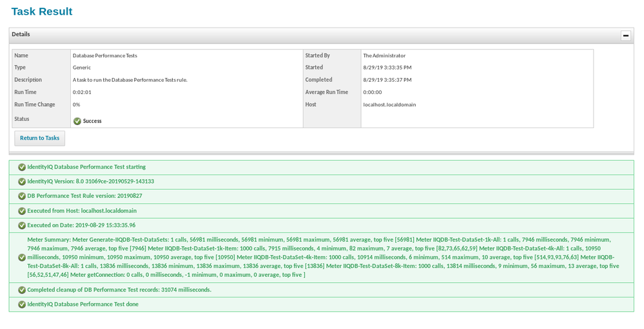
Task: Select the Meter Summary message text
Action: (322, 257)
